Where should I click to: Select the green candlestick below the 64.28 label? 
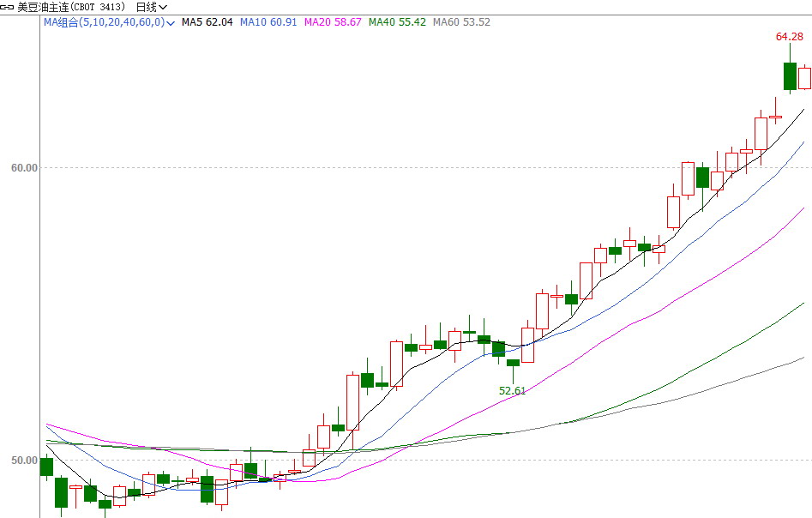[x=790, y=76]
